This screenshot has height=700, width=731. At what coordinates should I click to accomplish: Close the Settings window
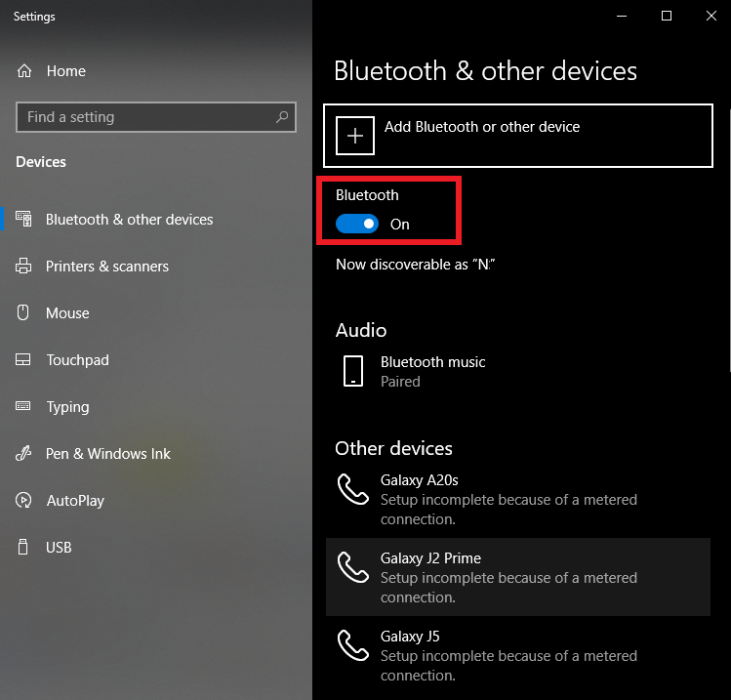click(711, 16)
